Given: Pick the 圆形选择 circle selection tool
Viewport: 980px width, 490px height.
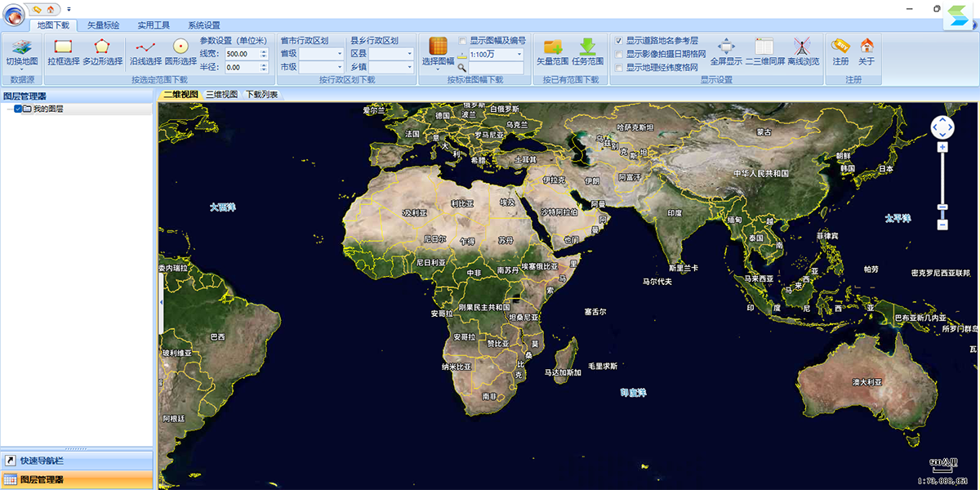Looking at the screenshot, I should [x=180, y=51].
